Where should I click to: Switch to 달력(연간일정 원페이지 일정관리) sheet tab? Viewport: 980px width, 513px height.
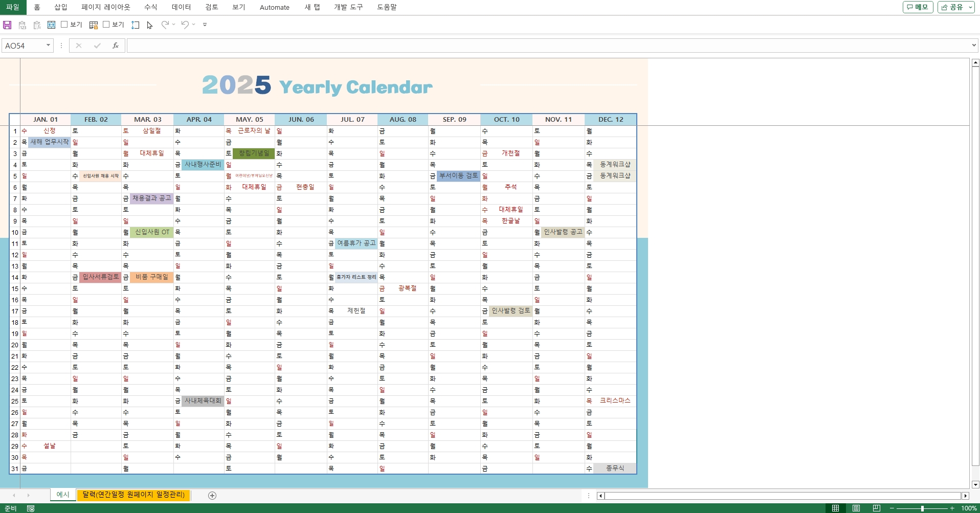(x=133, y=495)
